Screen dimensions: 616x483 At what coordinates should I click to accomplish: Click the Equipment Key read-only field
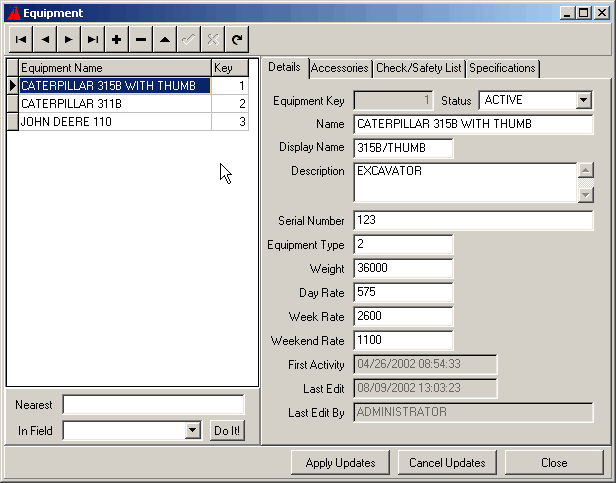393,100
